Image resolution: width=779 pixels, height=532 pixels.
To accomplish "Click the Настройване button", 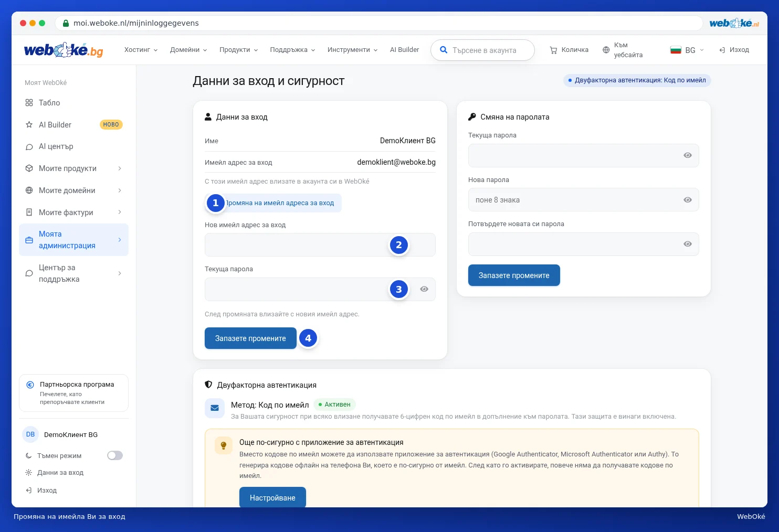I will pyautogui.click(x=272, y=498).
